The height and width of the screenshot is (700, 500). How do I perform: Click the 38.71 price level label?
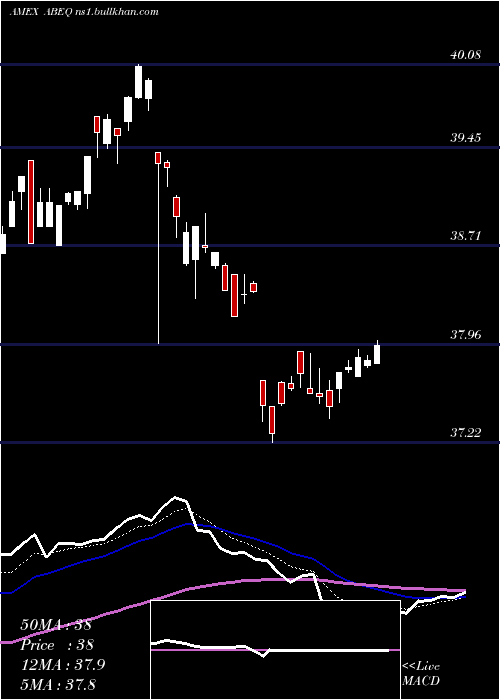(466, 236)
